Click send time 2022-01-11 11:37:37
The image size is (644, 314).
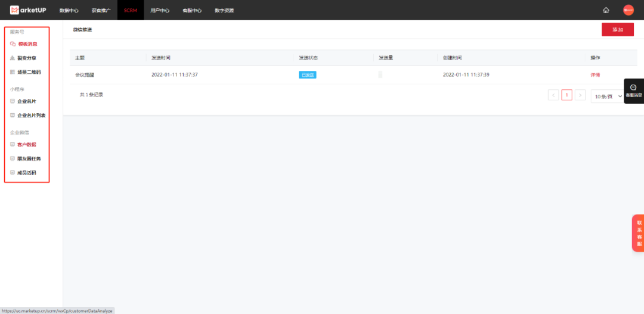point(175,74)
